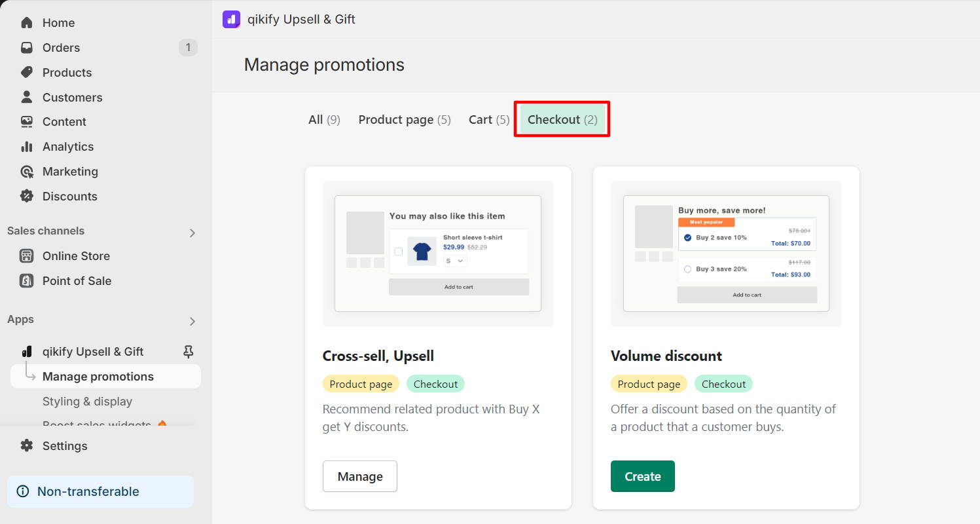980x524 pixels.
Task: Click the Marketing target icon
Action: coord(27,171)
